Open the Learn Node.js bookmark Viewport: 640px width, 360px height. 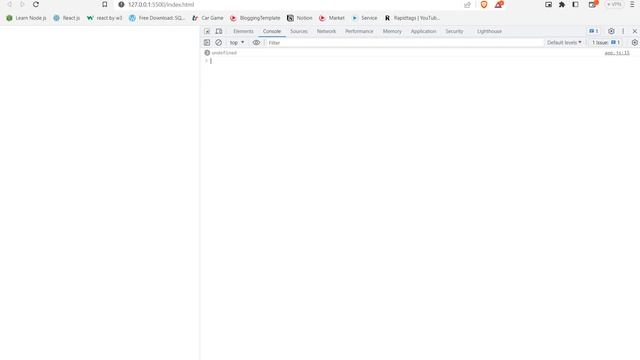26,18
